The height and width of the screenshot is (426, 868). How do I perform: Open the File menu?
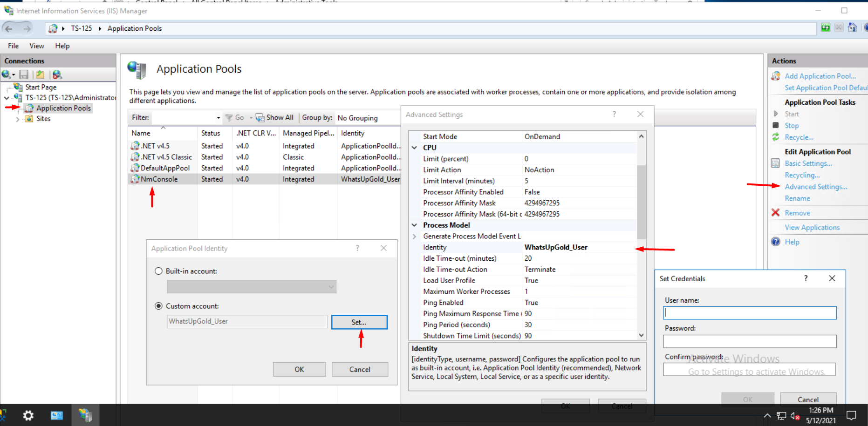[x=14, y=46]
